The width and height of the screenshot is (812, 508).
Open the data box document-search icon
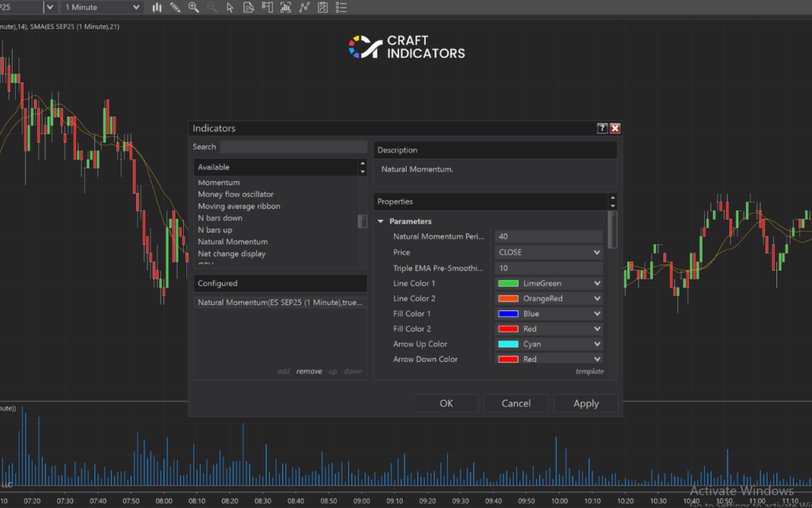pos(248,7)
